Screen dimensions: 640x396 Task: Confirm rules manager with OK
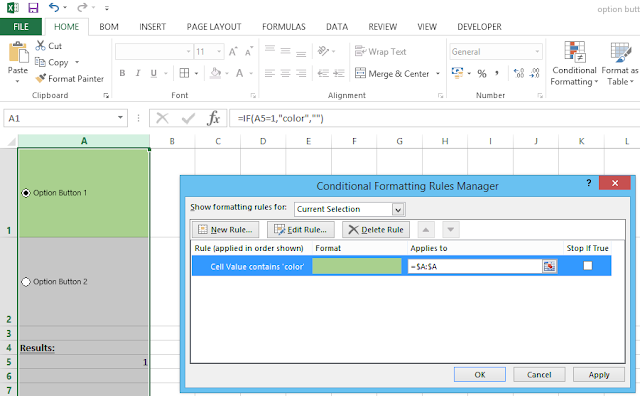480,374
